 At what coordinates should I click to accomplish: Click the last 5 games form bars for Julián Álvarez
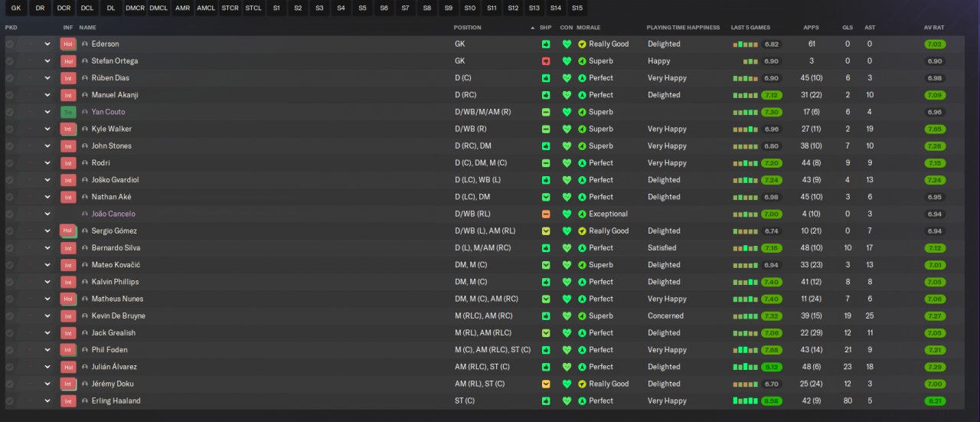[x=745, y=367]
